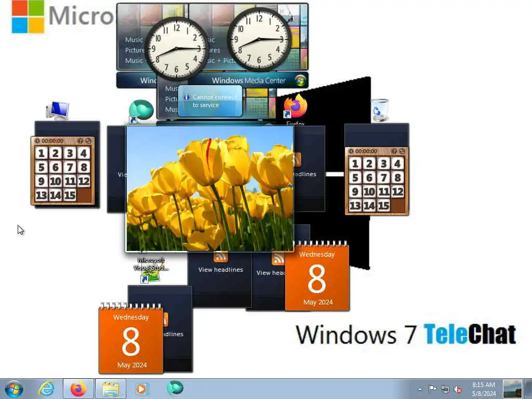This screenshot has height=399, width=532.
Task: Click the landscape thumbnail beside the taskbar clock
Action: click(512, 389)
